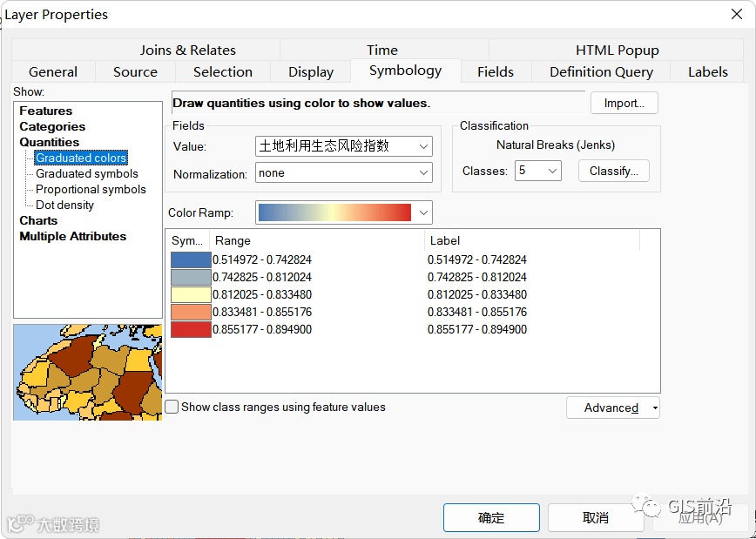This screenshot has height=539, width=756.
Task: Select range 0.742825 - 0.812024
Action: 262,277
